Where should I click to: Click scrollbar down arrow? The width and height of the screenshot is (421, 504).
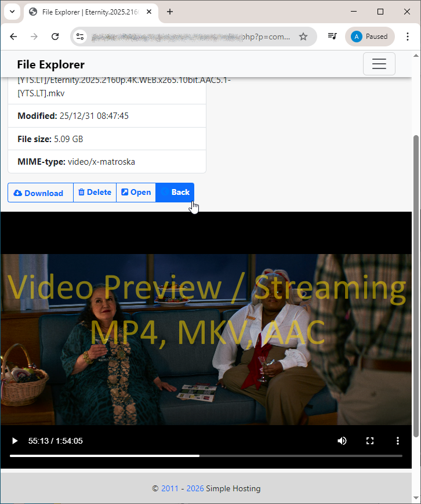coord(416,498)
